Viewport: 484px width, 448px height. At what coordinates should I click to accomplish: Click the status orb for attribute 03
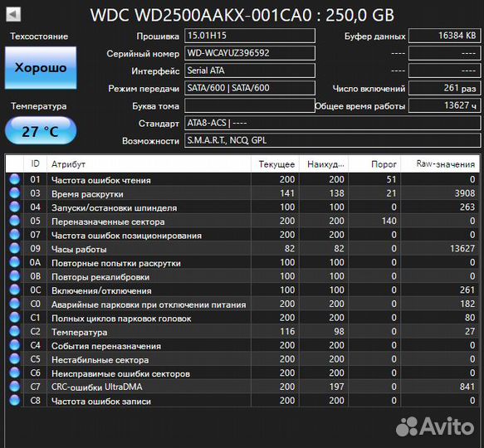[x=14, y=193]
